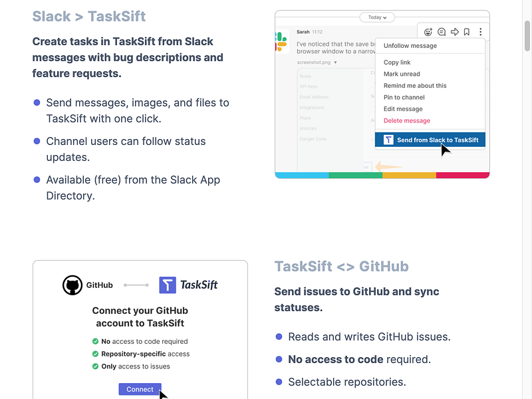Click Connect your GitHub account to TaskSift
The image size is (532, 399).
pos(140,317)
